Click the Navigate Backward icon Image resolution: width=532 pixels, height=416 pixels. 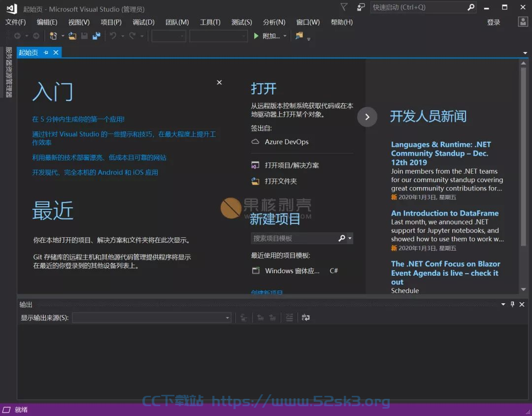[17, 35]
